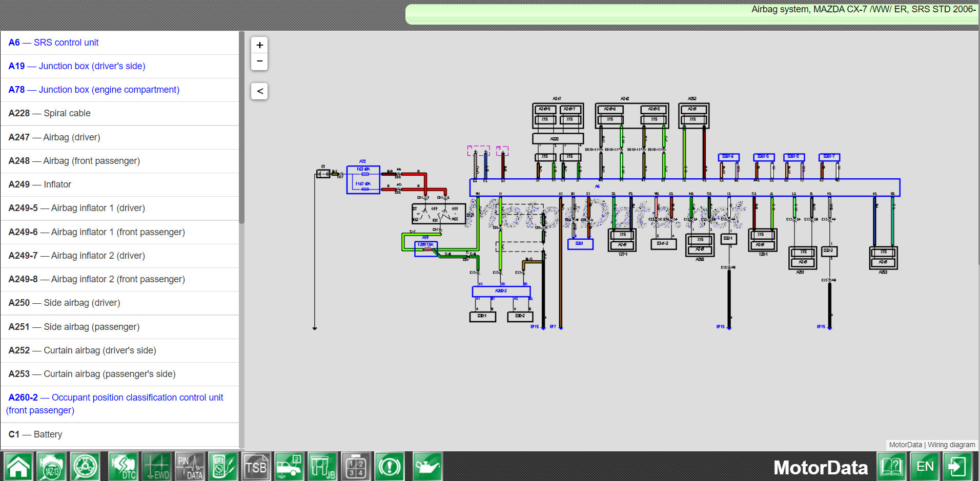
Task: Select A253 — Curtain airbag (passenger's side)
Action: click(x=120, y=374)
